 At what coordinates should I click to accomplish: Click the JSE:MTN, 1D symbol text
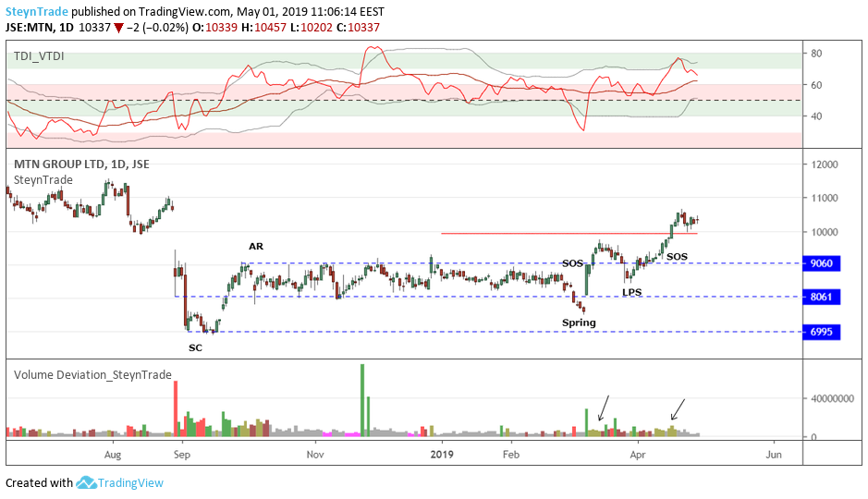40,28
